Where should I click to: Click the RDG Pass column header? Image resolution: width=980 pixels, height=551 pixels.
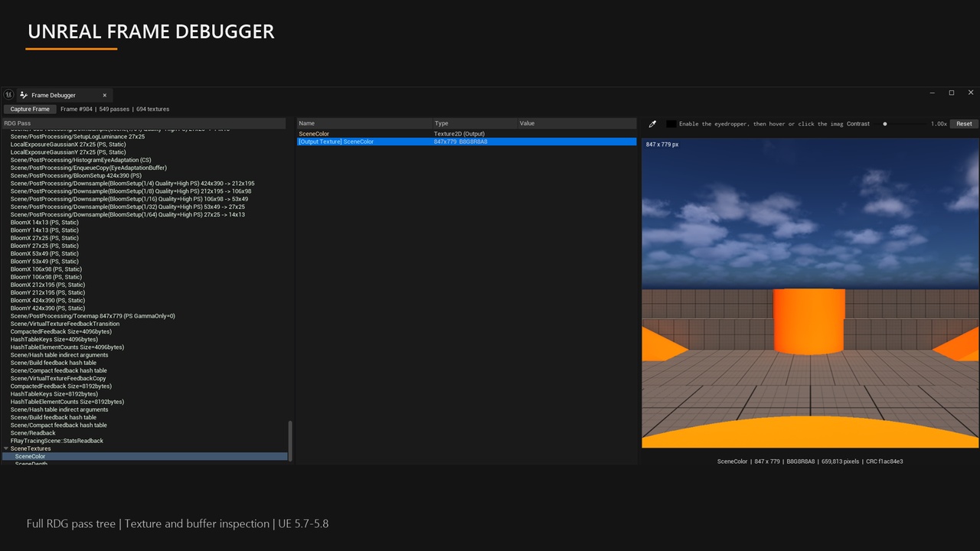(x=144, y=123)
